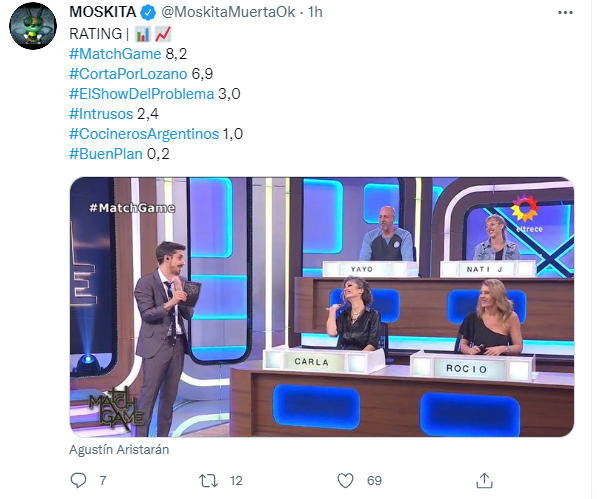Open the #CocinerosArgentinos hashtag link

pos(144,134)
